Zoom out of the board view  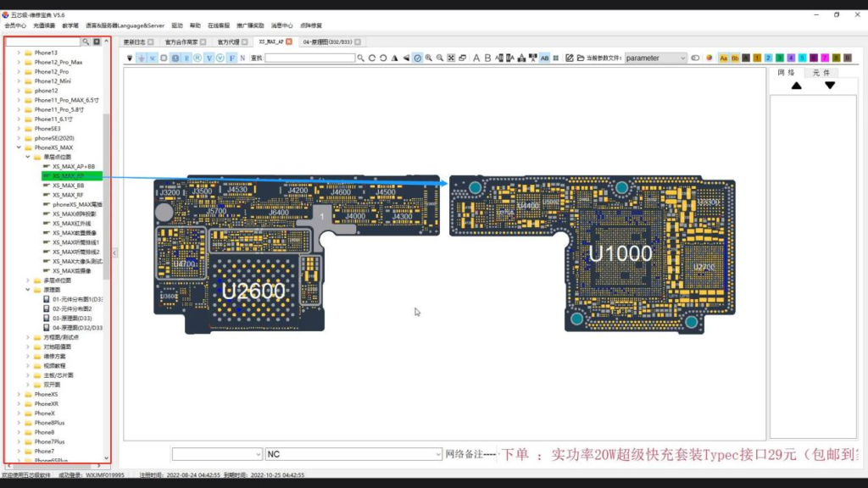coord(440,58)
